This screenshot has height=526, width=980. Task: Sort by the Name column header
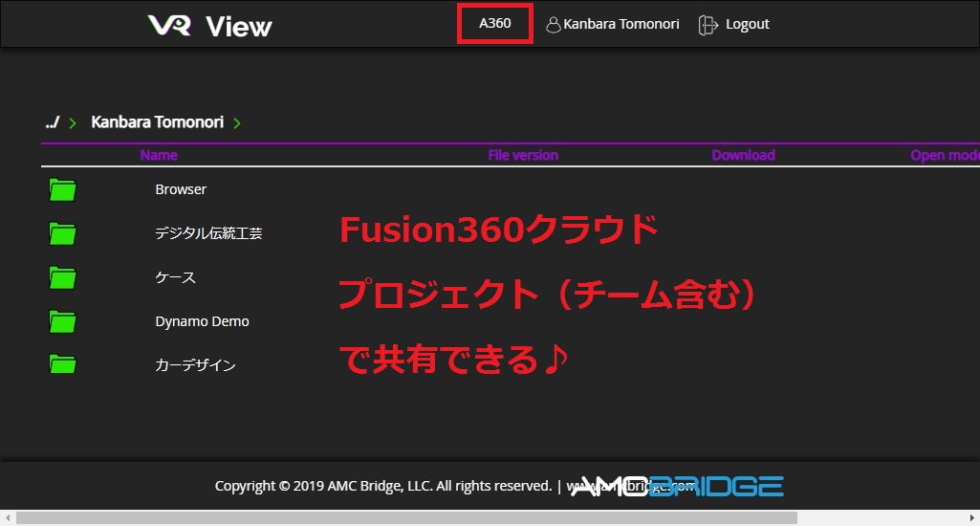coord(159,155)
